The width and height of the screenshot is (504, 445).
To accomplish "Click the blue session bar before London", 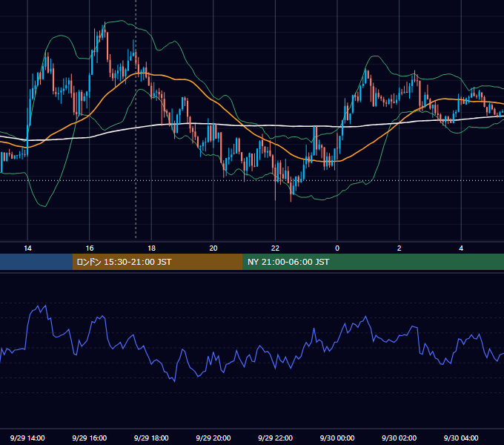I will [36, 262].
